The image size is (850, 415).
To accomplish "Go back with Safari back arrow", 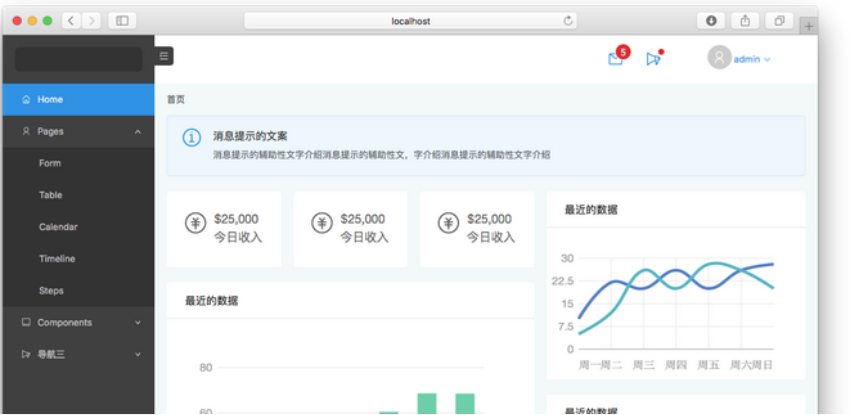I will [x=71, y=21].
